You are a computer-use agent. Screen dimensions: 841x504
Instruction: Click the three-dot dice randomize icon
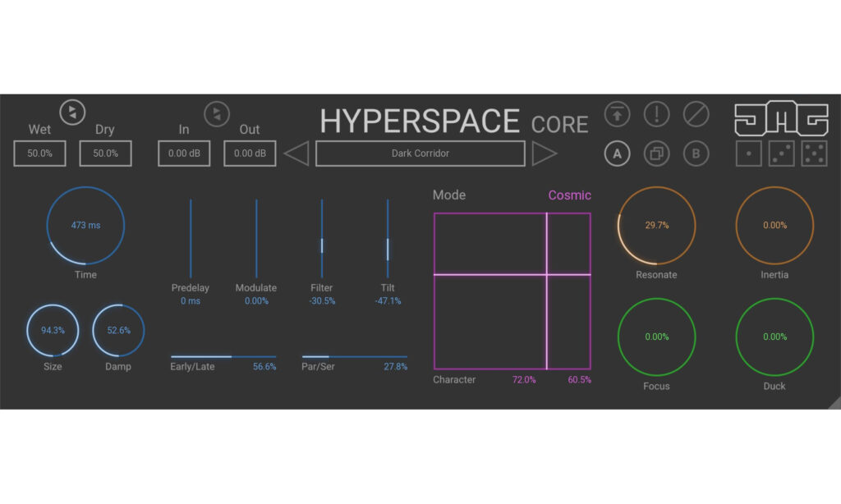pos(782,153)
